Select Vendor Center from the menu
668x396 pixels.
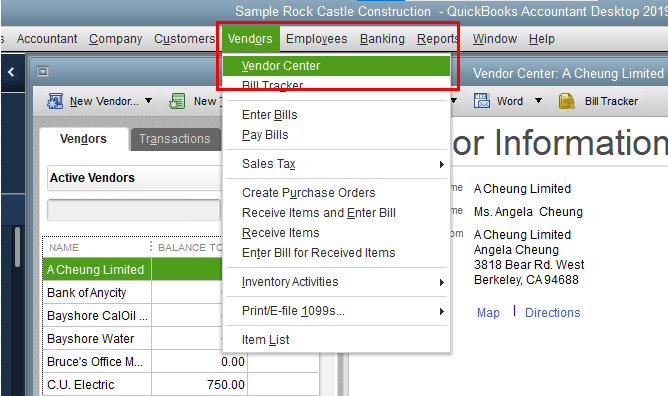point(337,66)
